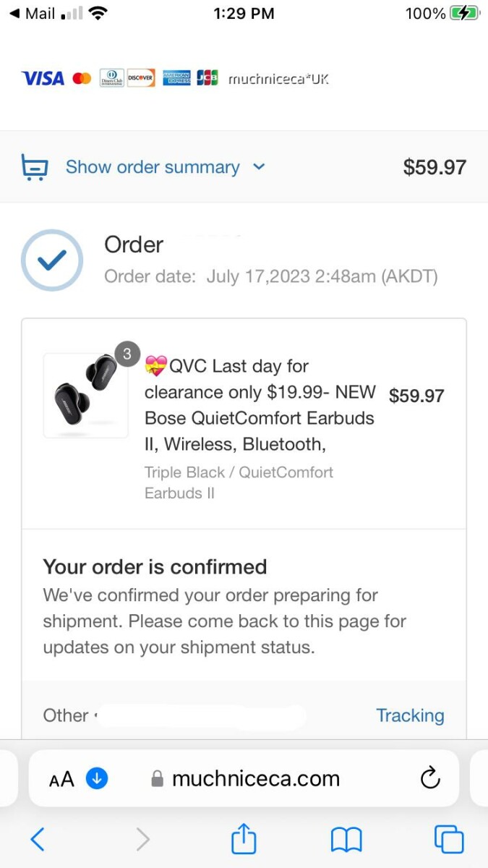Tap the $59.97 order total
The width and height of the screenshot is (488, 868).
pos(435,167)
